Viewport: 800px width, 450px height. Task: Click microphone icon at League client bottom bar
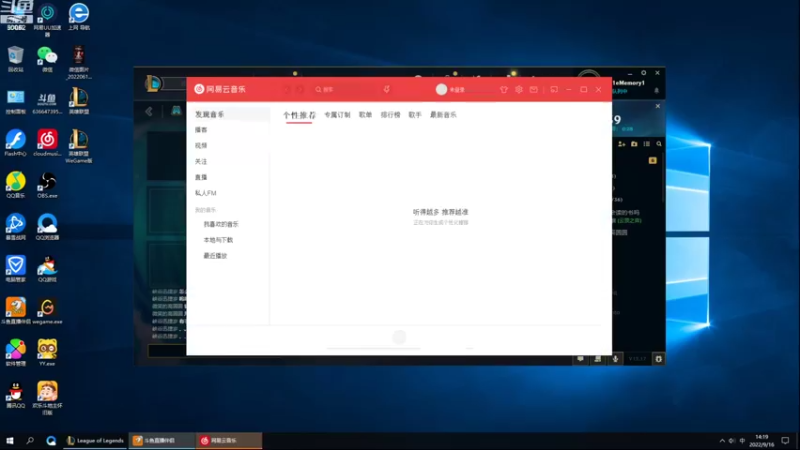615,359
